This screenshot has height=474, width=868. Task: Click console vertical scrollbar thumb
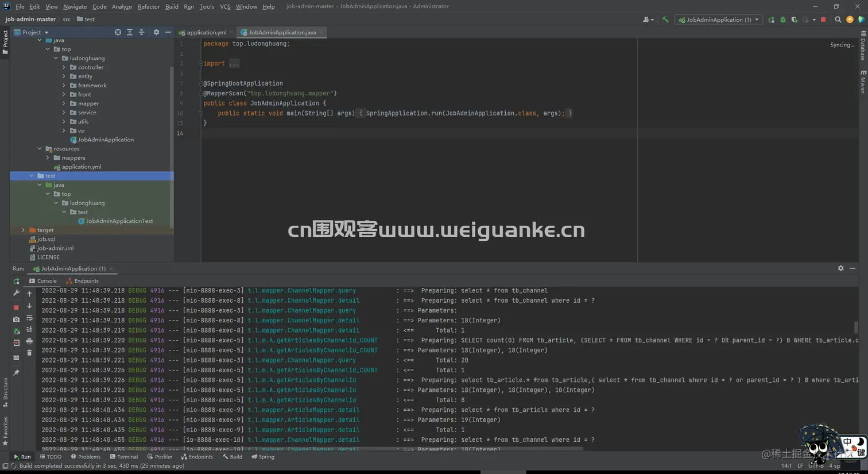856,326
